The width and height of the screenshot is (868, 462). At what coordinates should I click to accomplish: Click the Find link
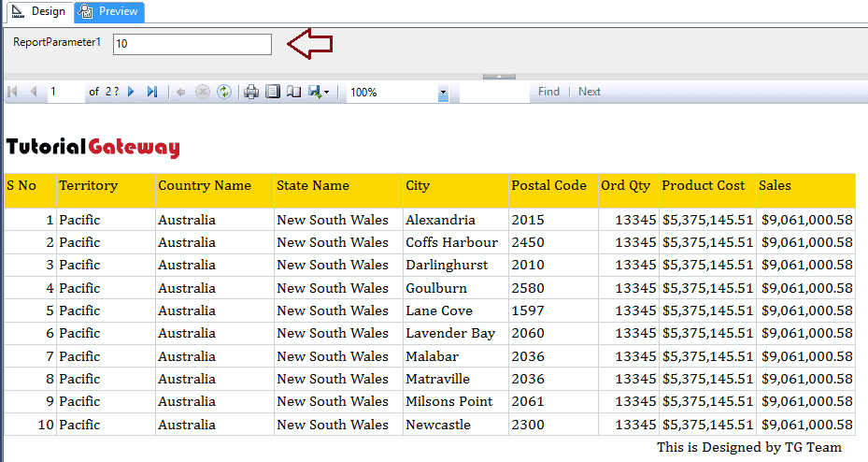pos(548,92)
